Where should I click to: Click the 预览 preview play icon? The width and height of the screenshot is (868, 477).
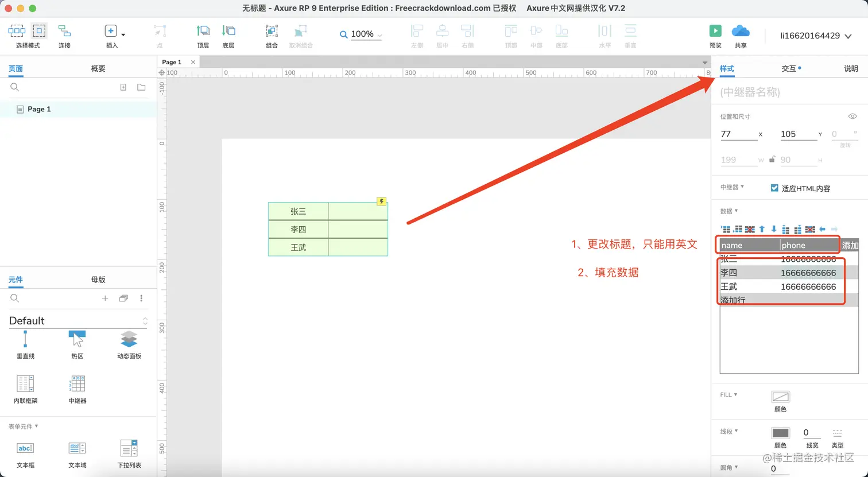(715, 31)
